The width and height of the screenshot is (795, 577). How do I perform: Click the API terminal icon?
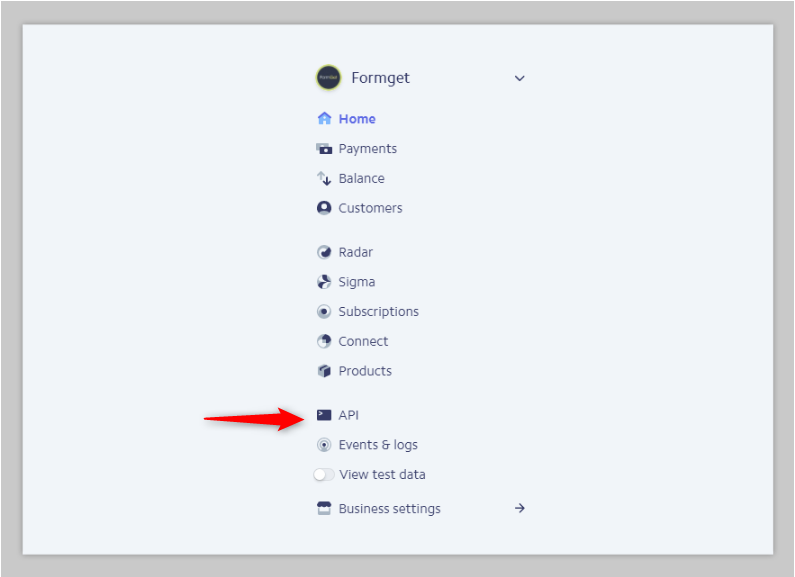[324, 415]
